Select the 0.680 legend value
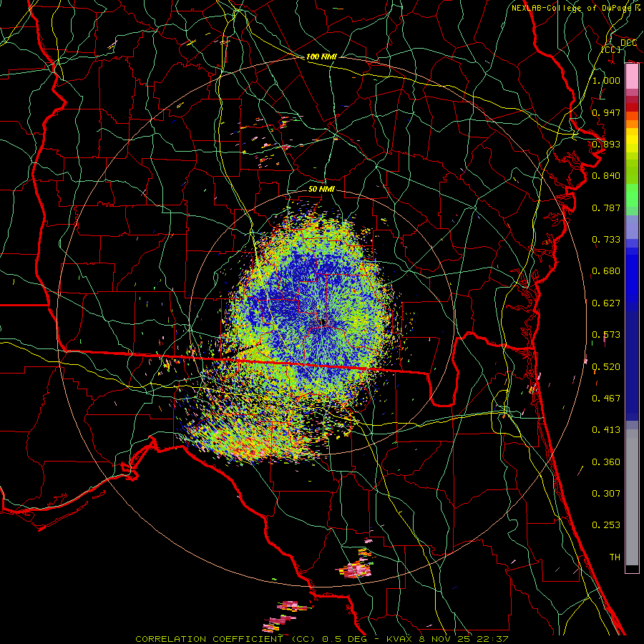This screenshot has width=644, height=644. (x=606, y=271)
